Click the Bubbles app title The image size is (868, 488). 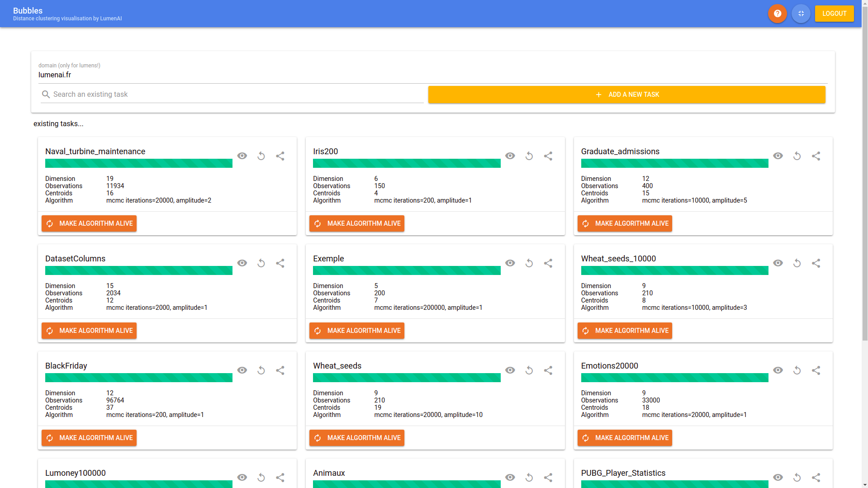click(x=28, y=10)
